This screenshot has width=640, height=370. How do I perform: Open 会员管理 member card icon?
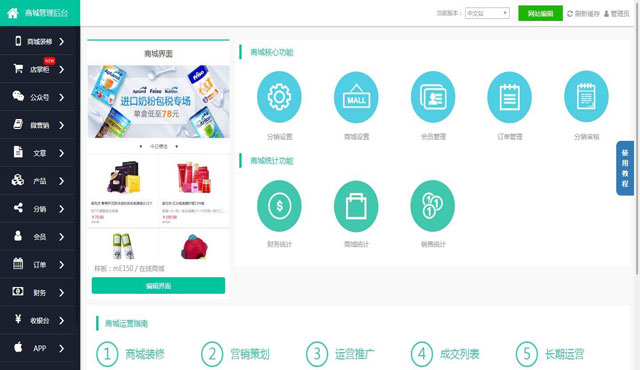[x=433, y=97]
